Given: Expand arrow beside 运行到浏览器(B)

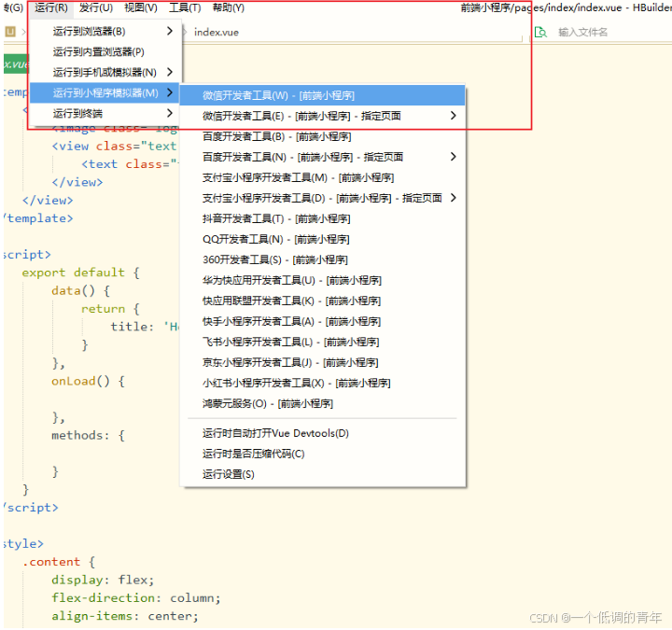Looking at the screenshot, I should tap(170, 31).
